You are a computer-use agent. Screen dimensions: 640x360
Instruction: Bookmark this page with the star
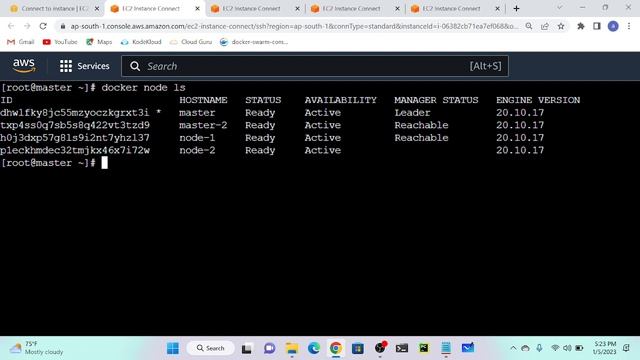point(561,26)
